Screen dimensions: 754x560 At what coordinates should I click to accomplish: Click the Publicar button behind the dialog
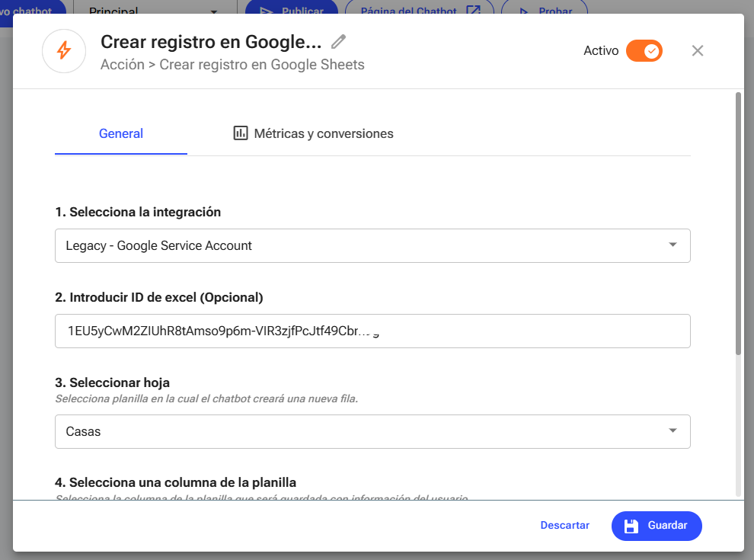click(292, 7)
